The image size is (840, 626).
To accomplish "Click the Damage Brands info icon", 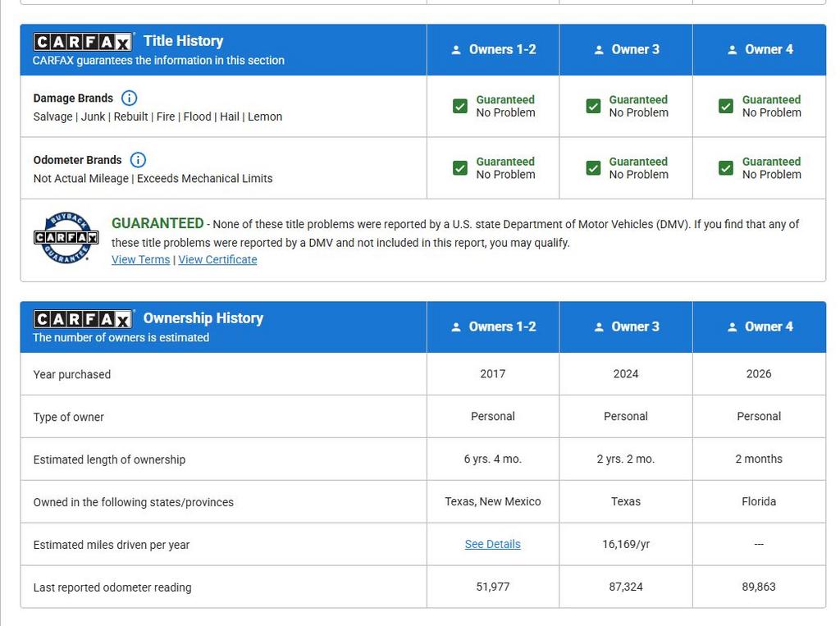I will (129, 98).
